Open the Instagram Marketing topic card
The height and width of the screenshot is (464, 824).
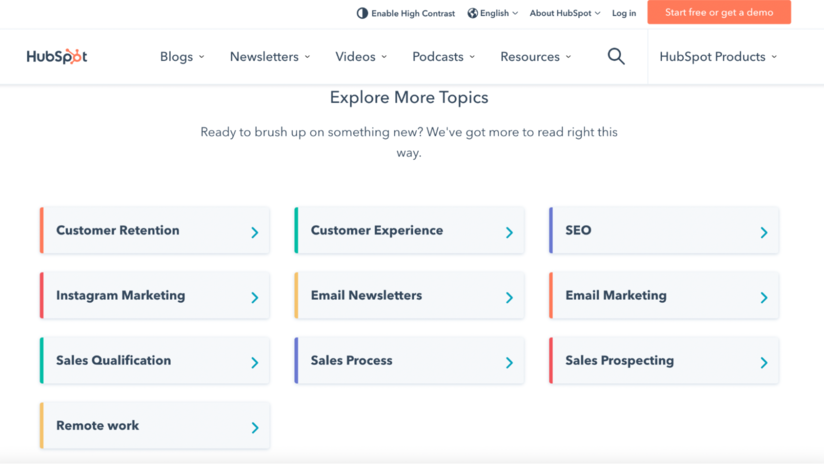[154, 295]
